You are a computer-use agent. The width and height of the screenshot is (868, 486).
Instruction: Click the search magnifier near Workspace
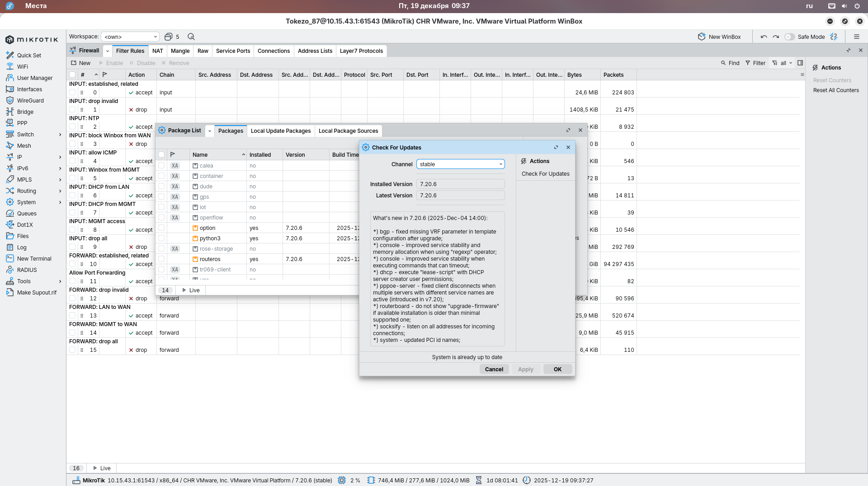[x=191, y=37]
